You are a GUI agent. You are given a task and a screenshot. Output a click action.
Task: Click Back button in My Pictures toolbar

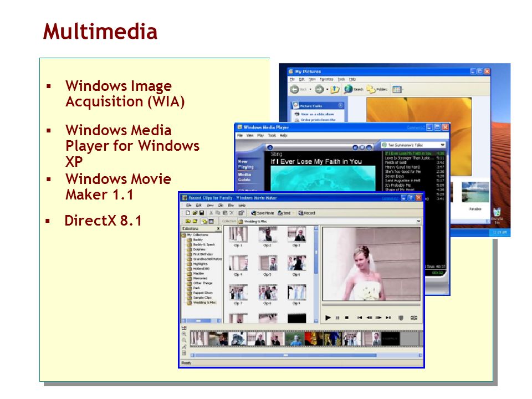(299, 89)
